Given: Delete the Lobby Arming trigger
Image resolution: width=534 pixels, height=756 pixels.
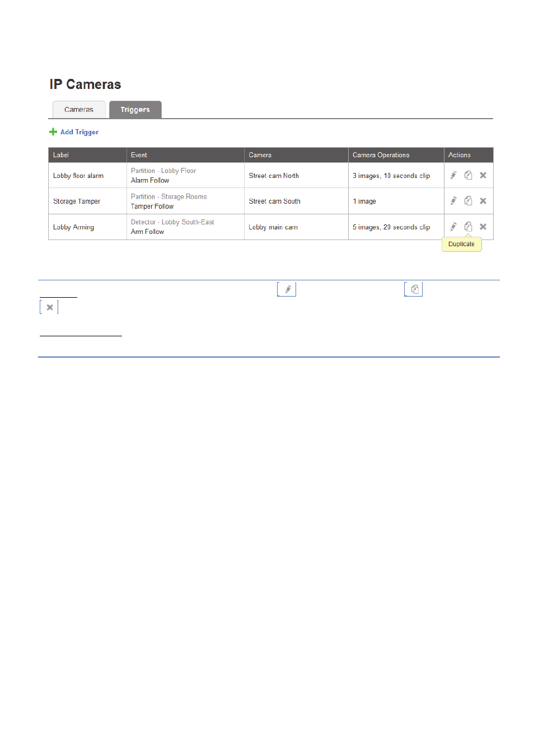Looking at the screenshot, I should [483, 227].
